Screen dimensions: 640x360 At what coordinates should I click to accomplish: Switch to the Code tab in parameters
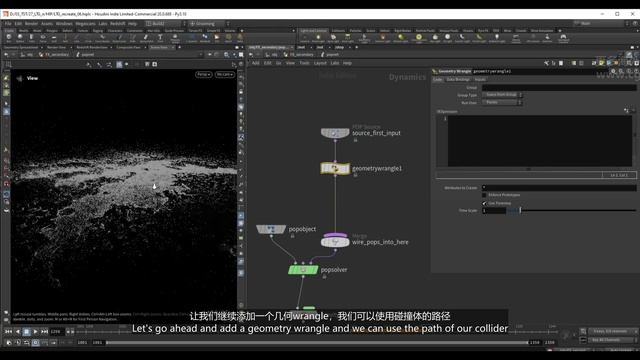point(438,80)
